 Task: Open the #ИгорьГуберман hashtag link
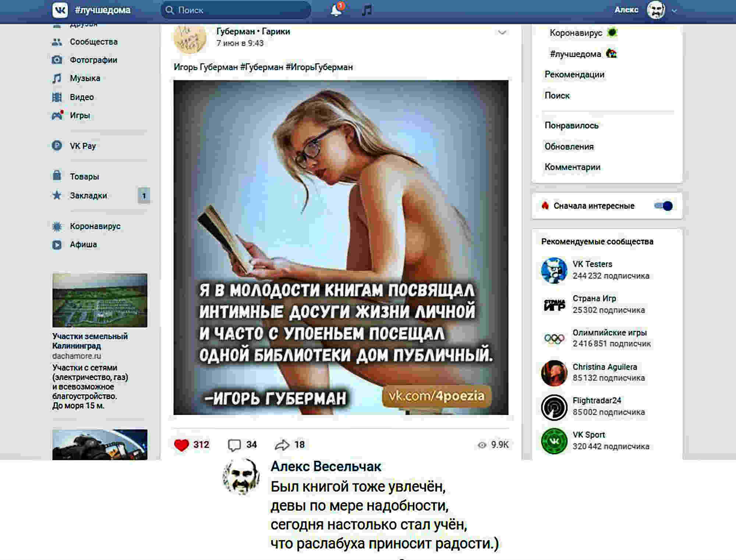point(319,67)
